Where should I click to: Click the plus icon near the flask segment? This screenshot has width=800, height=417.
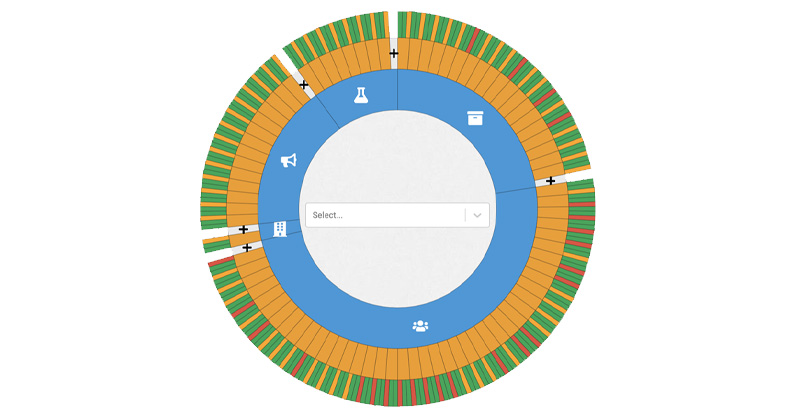tap(304, 85)
